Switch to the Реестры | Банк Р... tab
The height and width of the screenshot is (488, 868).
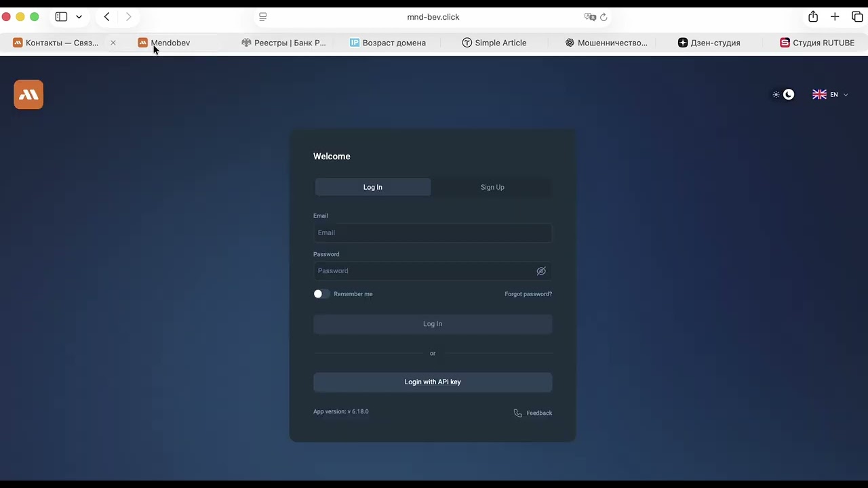(283, 43)
